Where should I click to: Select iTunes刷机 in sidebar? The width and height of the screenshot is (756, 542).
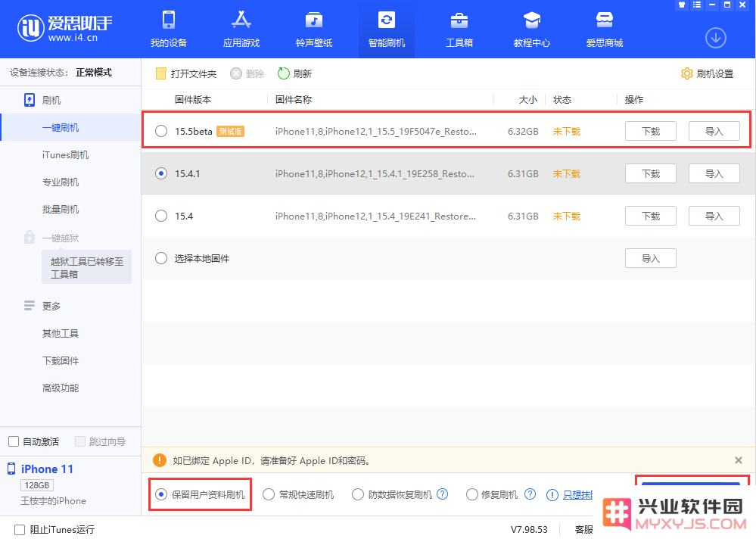click(66, 154)
